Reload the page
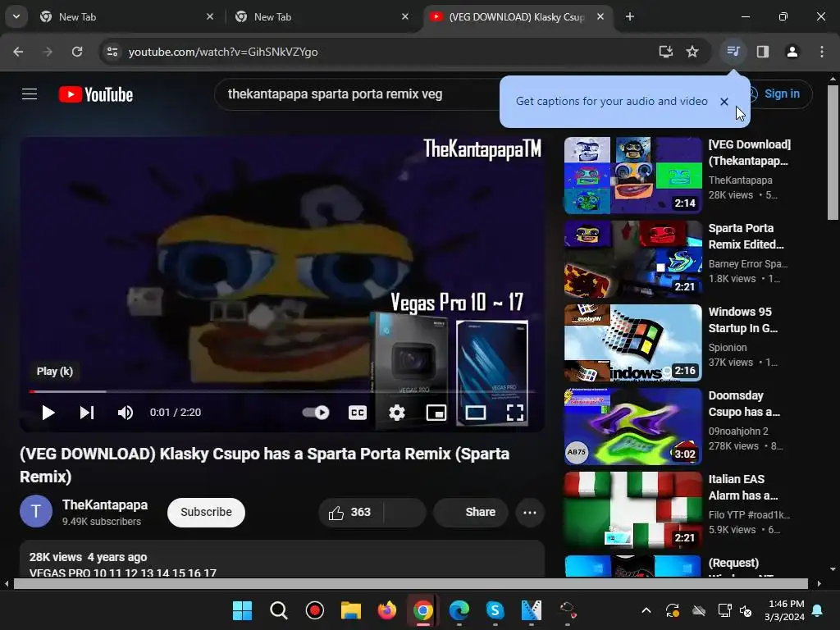Screen dimensions: 840x630 77,52
